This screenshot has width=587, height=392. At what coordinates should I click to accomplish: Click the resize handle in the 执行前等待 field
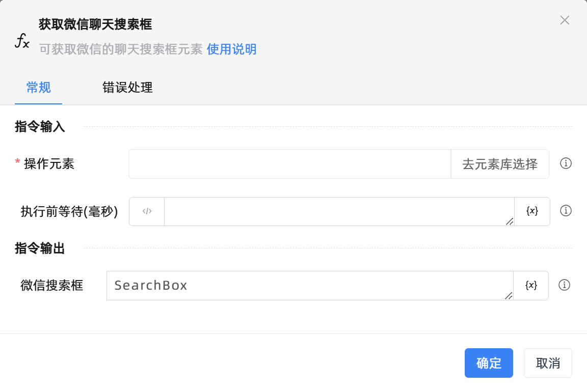click(510, 221)
